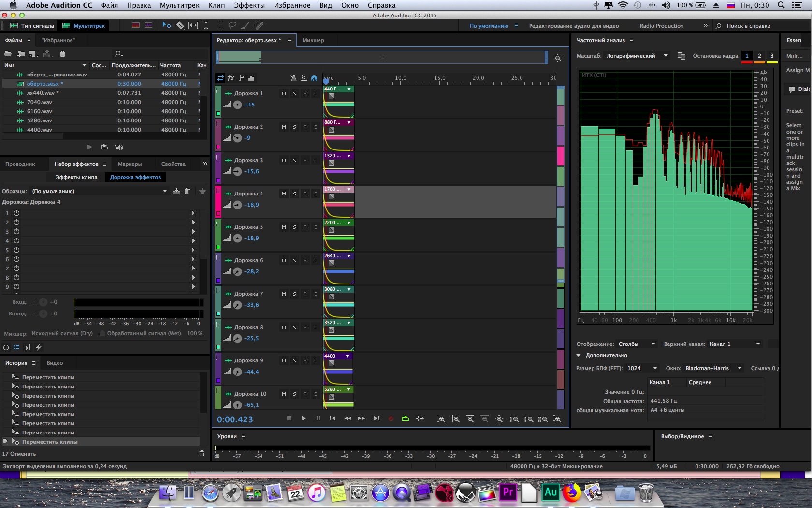This screenshot has width=812, height=508.
Task: Zoom out full on timeline
Action: [499, 419]
